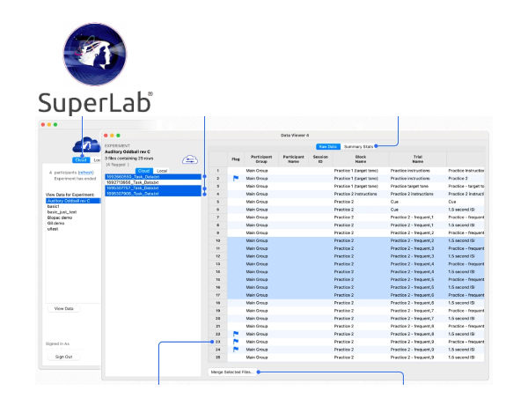The image size is (528, 420).
Task: Select the Biopac demo experiment
Action: pyautogui.click(x=60, y=218)
